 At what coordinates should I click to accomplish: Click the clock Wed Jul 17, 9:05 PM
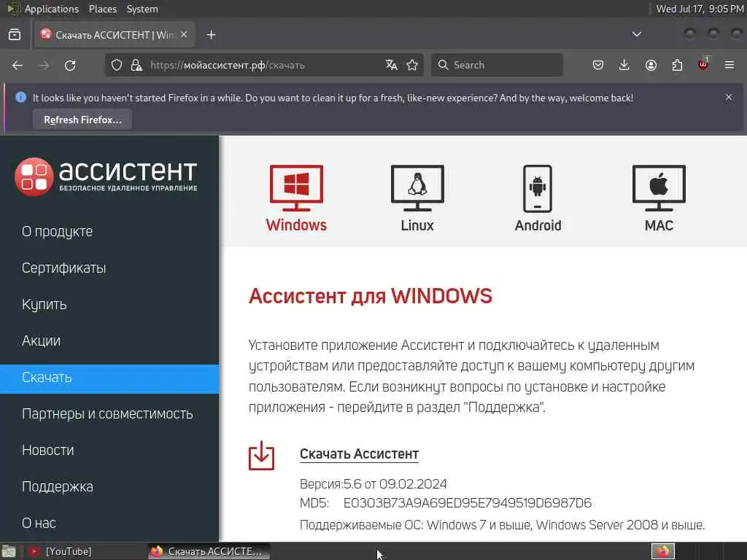(700, 9)
